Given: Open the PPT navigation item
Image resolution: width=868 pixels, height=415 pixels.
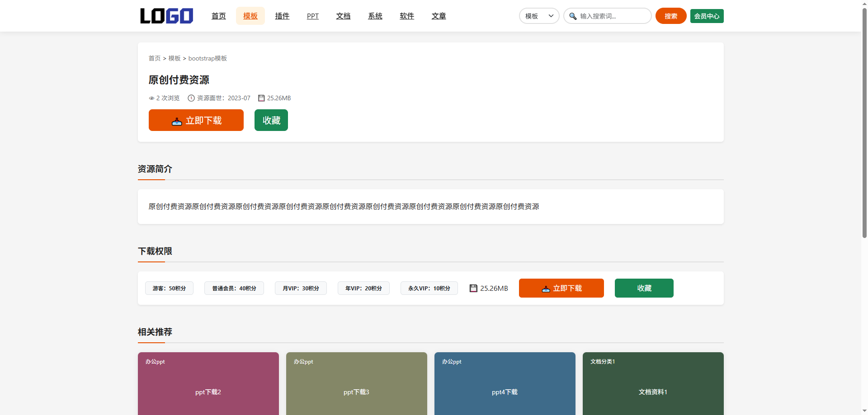Looking at the screenshot, I should coord(313,16).
